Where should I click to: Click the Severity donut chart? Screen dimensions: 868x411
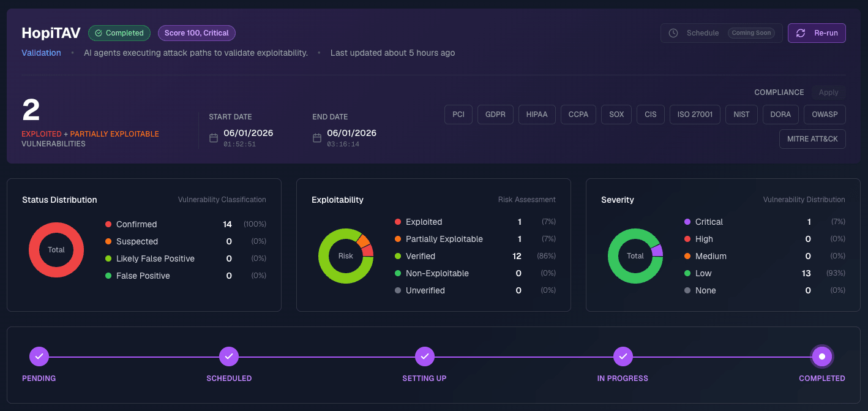coord(635,256)
